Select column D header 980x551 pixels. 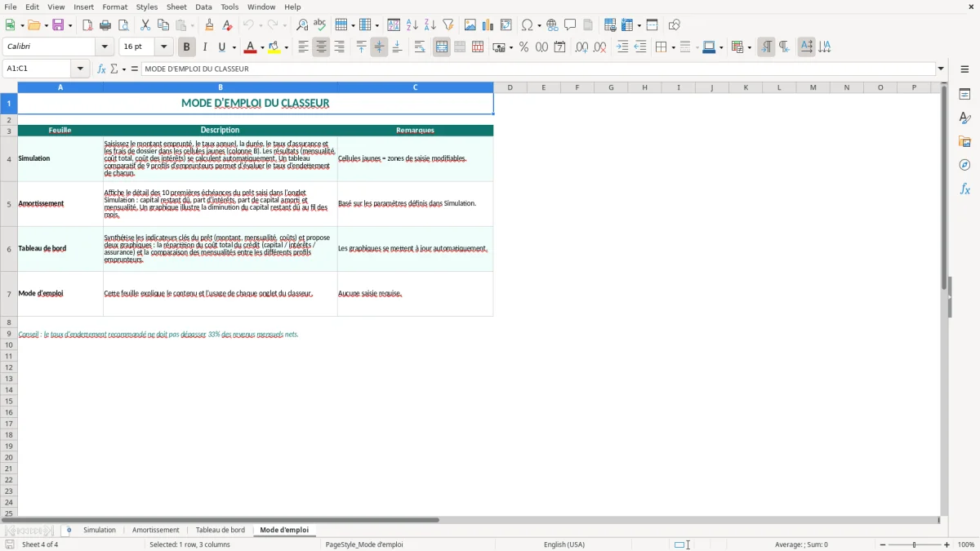pyautogui.click(x=510, y=87)
